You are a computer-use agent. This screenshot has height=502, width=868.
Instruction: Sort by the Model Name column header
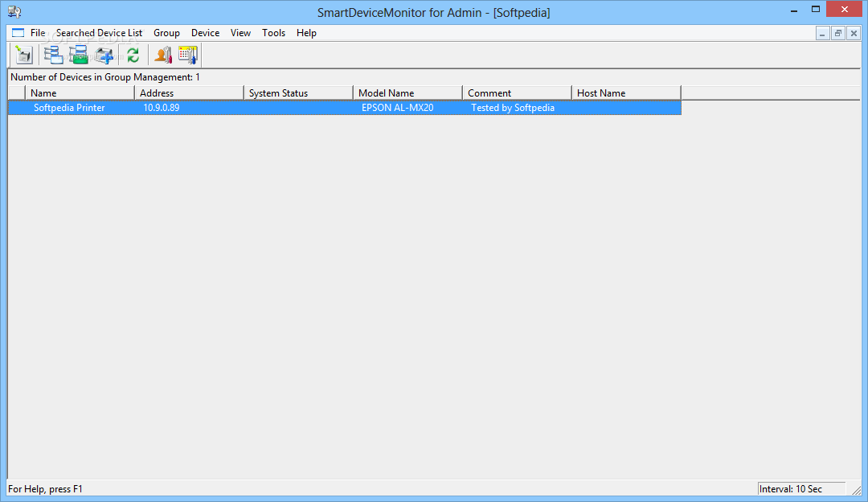[x=408, y=93]
